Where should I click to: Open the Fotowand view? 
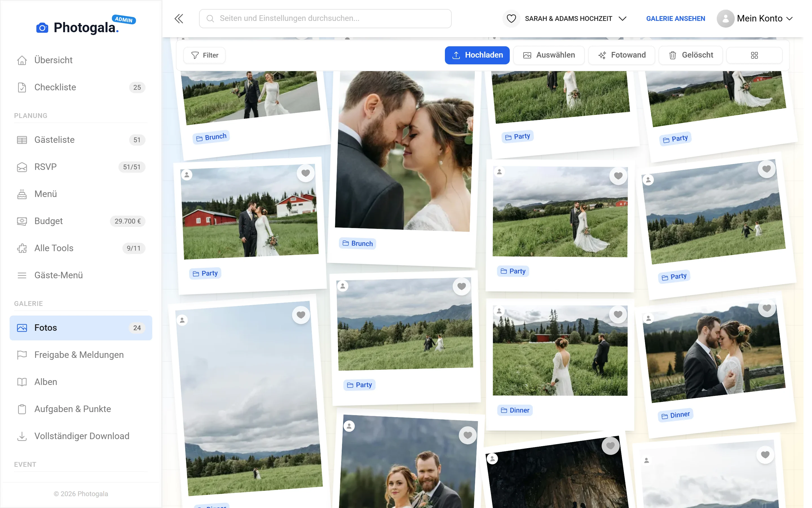pyautogui.click(x=621, y=55)
